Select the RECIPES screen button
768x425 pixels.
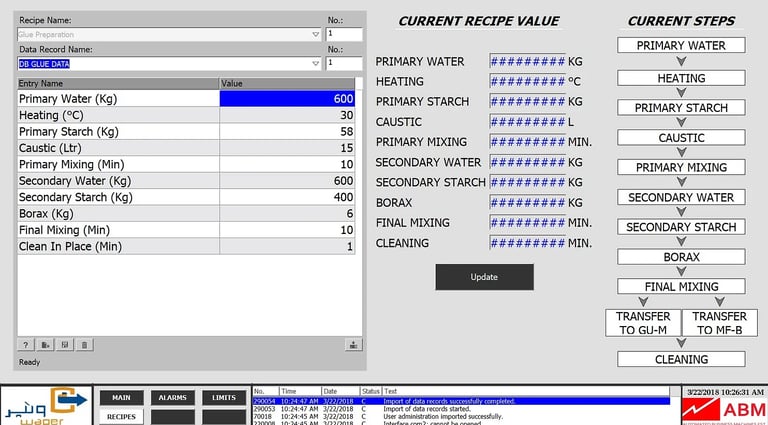[x=121, y=417]
